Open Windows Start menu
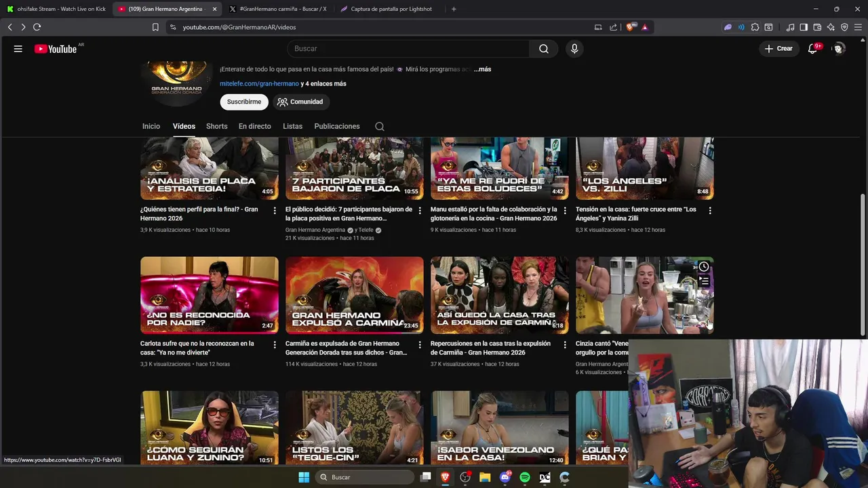 click(304, 477)
